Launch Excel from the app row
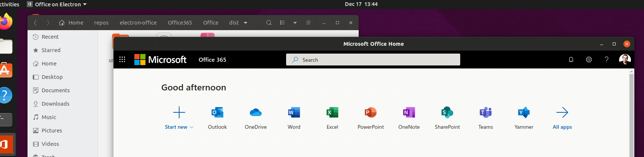This screenshot has width=644, height=157. 332,118
